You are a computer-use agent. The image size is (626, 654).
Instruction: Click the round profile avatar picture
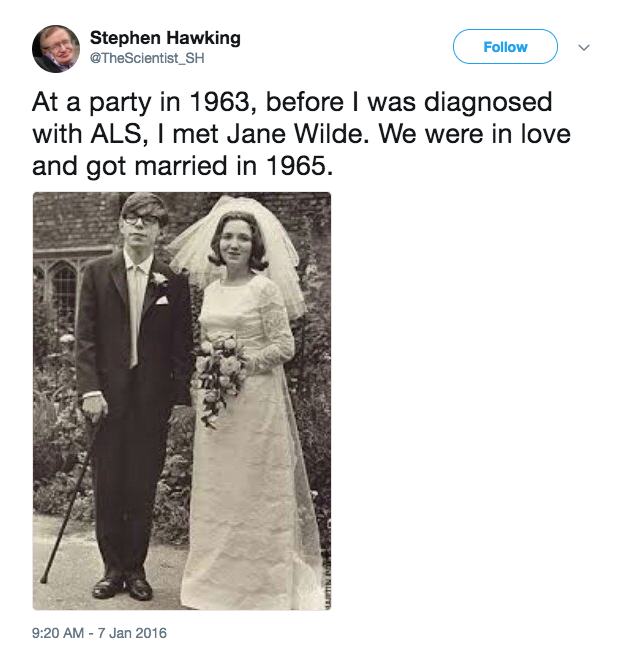pos(56,48)
